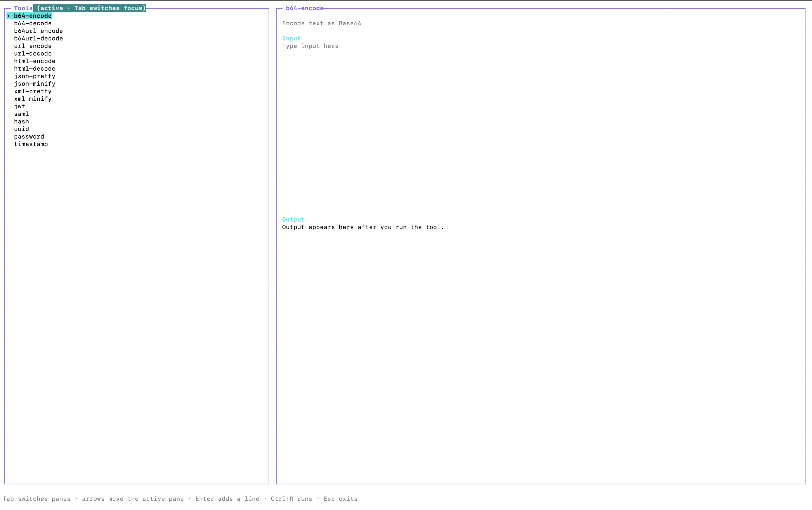
Task: Click the 'Tab switches panes' hint in footer
Action: pos(36,499)
